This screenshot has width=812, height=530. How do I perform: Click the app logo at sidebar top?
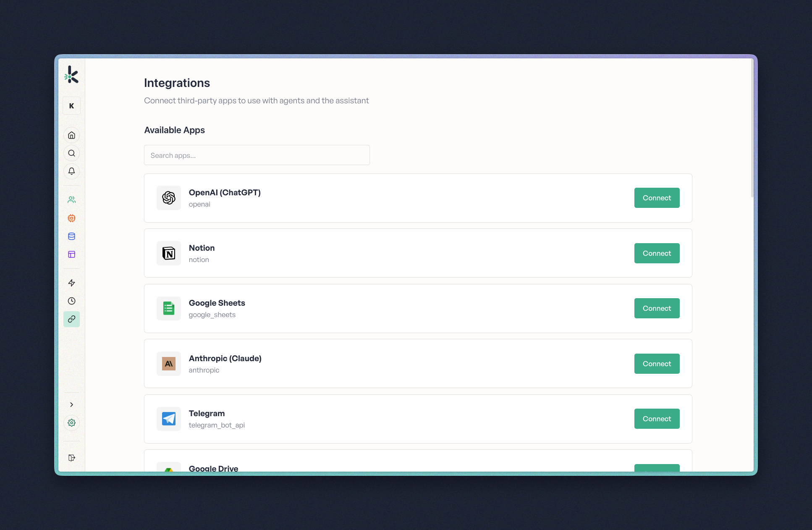click(x=71, y=75)
